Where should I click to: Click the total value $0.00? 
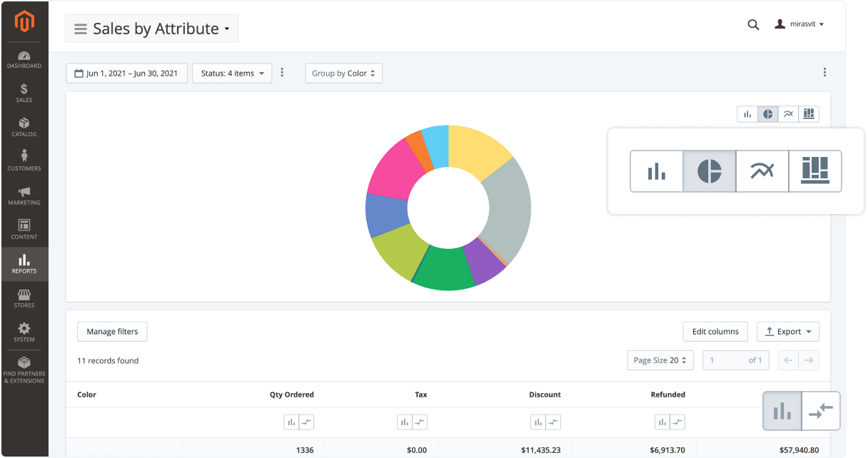click(x=417, y=450)
